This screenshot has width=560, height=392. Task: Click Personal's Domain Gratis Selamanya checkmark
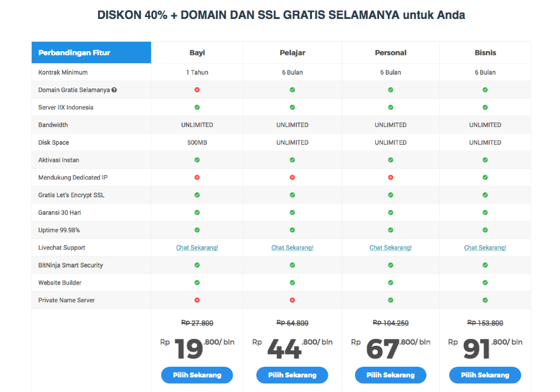(390, 90)
